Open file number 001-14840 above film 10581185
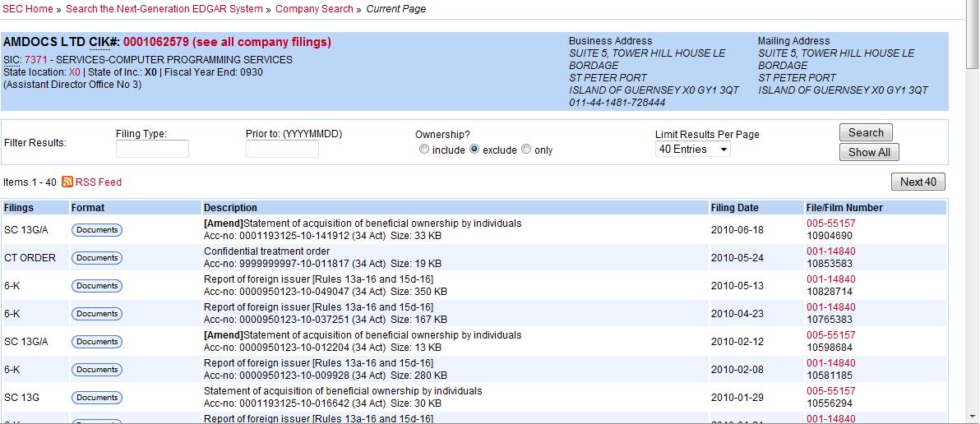The width and height of the screenshot is (980, 424). point(830,363)
